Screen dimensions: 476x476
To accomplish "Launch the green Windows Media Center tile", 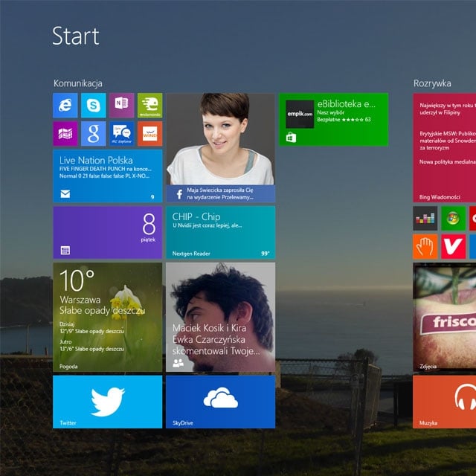I will [x=454, y=218].
